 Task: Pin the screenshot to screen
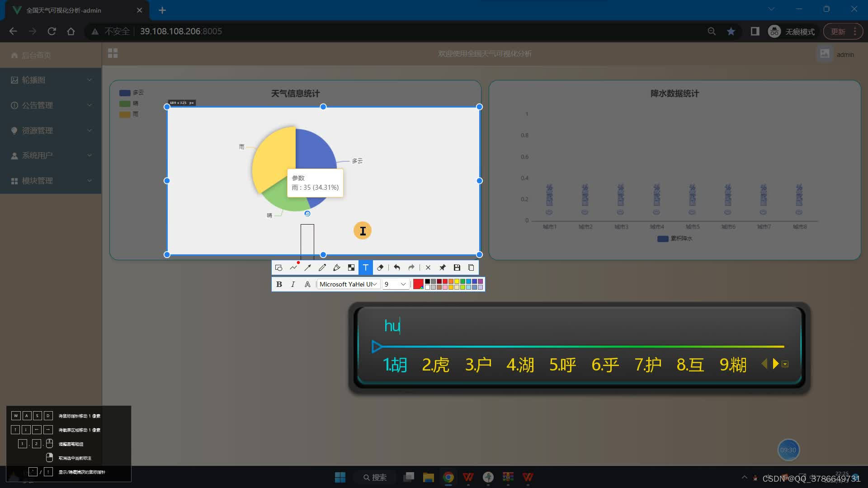point(443,267)
